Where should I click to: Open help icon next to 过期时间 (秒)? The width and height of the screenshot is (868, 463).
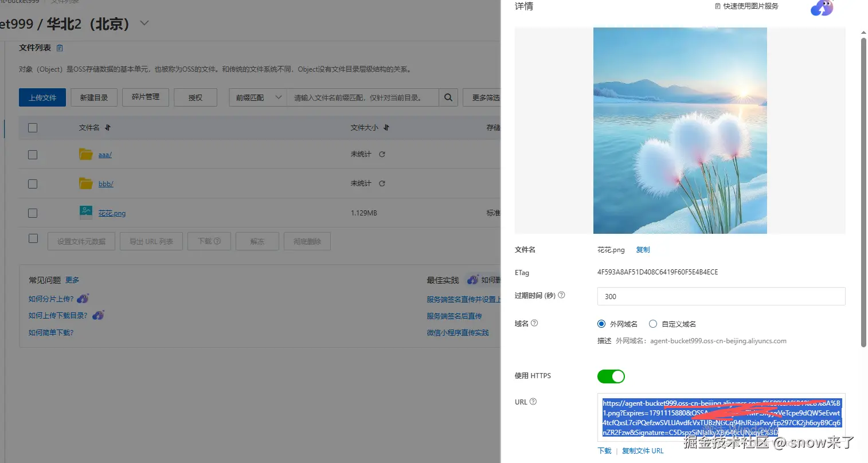(561, 295)
